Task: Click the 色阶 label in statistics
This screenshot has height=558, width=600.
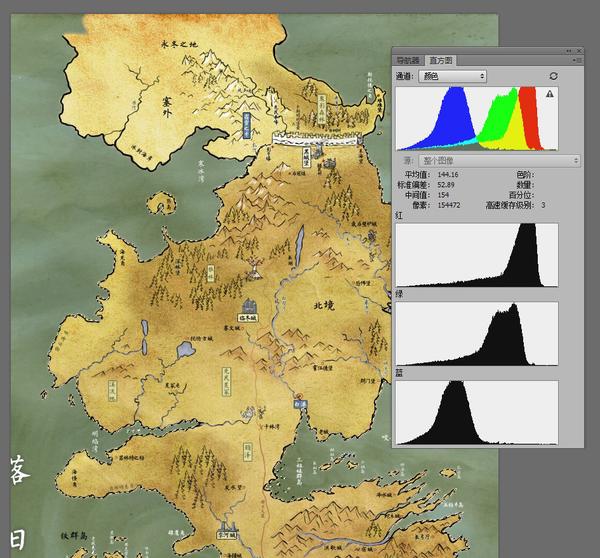Action: [525, 175]
